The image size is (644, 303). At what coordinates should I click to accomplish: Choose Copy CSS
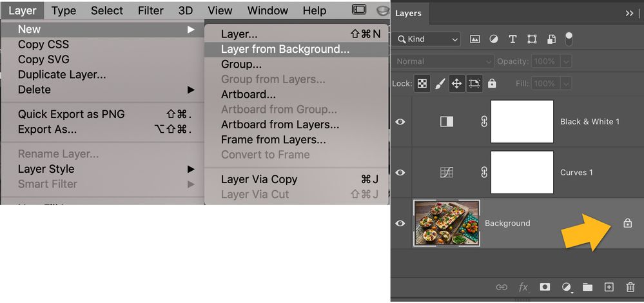(102, 44)
